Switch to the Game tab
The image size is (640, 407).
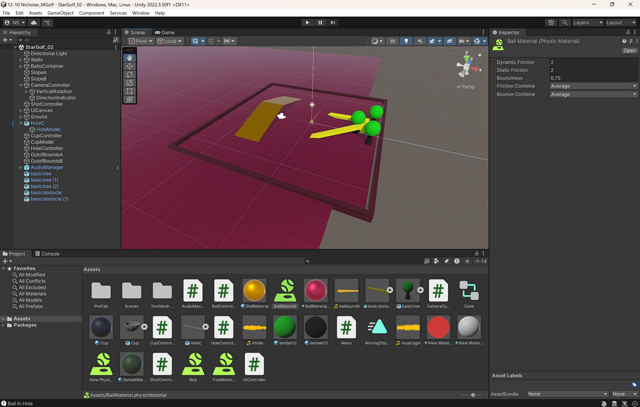coord(165,32)
